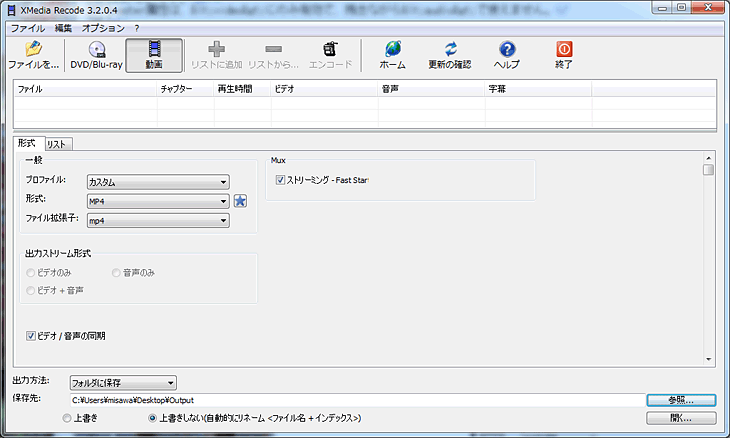Click the XMedia Recode title bar app icon
The width and height of the screenshot is (730, 438).
point(12,10)
